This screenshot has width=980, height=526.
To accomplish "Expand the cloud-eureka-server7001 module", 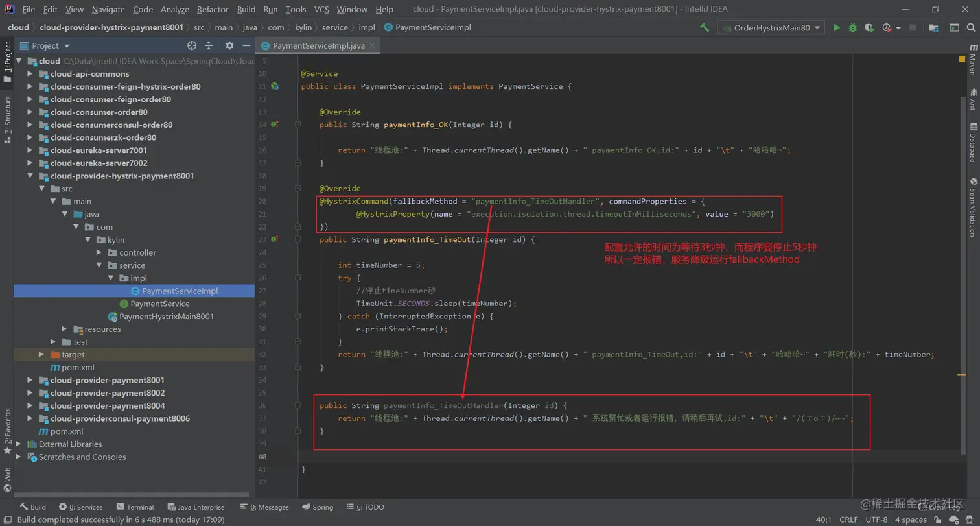I will (30, 150).
